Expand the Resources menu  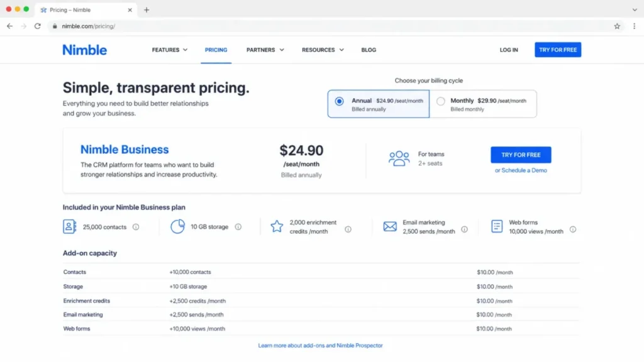pos(323,50)
